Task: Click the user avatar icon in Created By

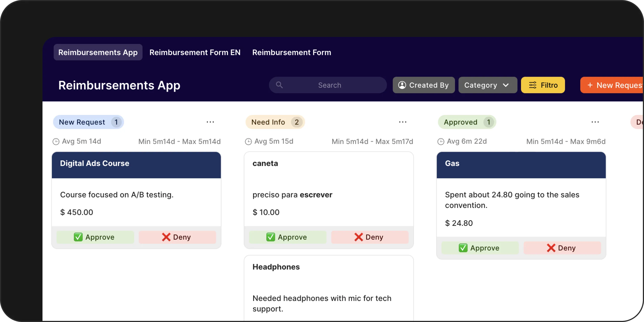Action: (x=402, y=85)
